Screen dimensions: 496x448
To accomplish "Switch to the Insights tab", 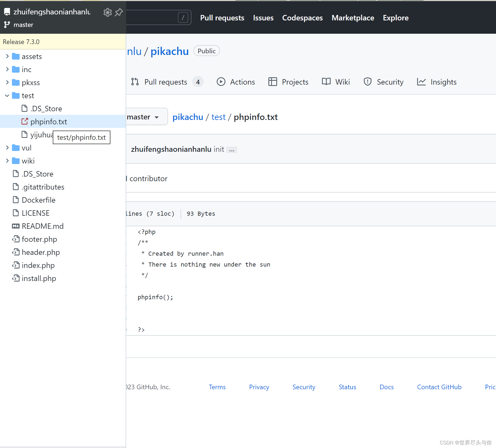I will [x=437, y=82].
